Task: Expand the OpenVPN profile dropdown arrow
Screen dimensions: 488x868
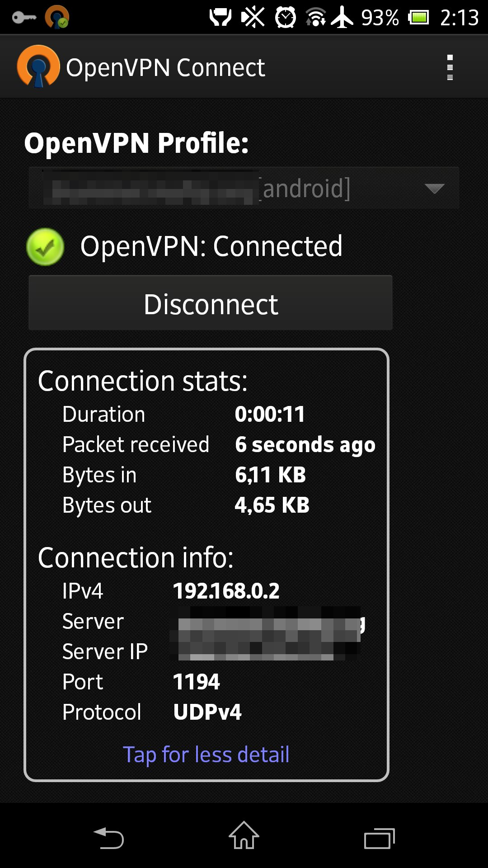Action: click(435, 189)
